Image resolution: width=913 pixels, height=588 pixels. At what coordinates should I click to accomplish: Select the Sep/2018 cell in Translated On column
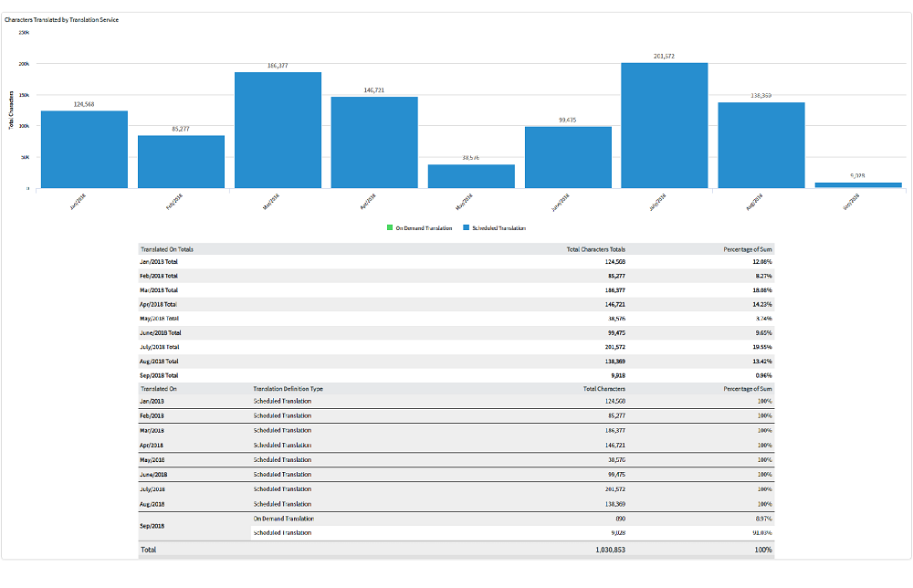tap(152, 526)
